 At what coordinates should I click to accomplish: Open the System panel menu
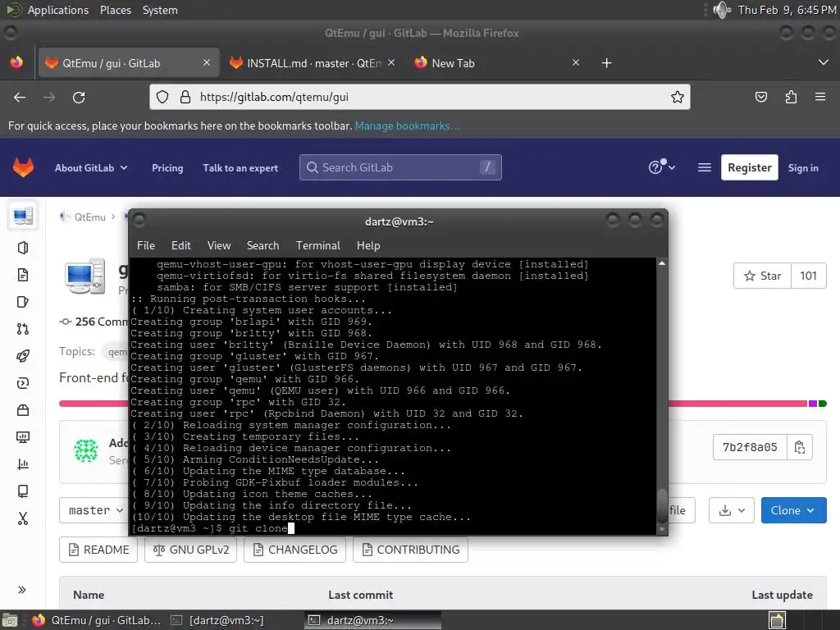[x=160, y=10]
